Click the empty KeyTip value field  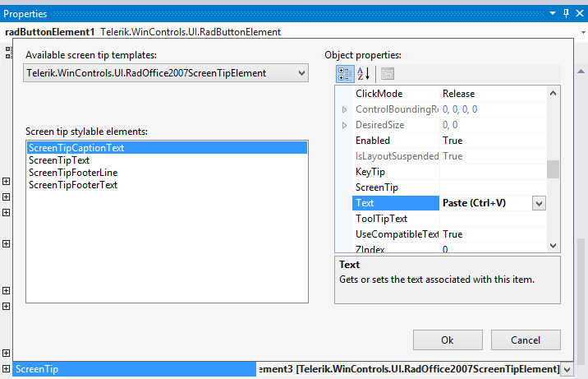pyautogui.click(x=493, y=172)
